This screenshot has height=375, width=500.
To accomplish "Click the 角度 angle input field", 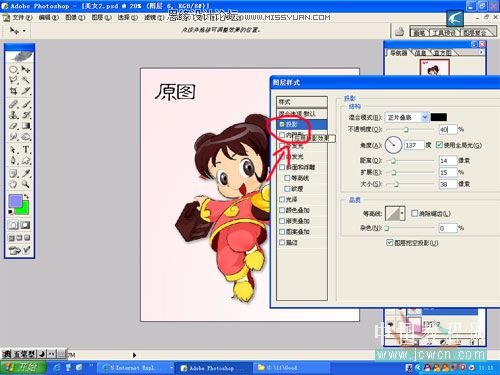I will pos(414,145).
